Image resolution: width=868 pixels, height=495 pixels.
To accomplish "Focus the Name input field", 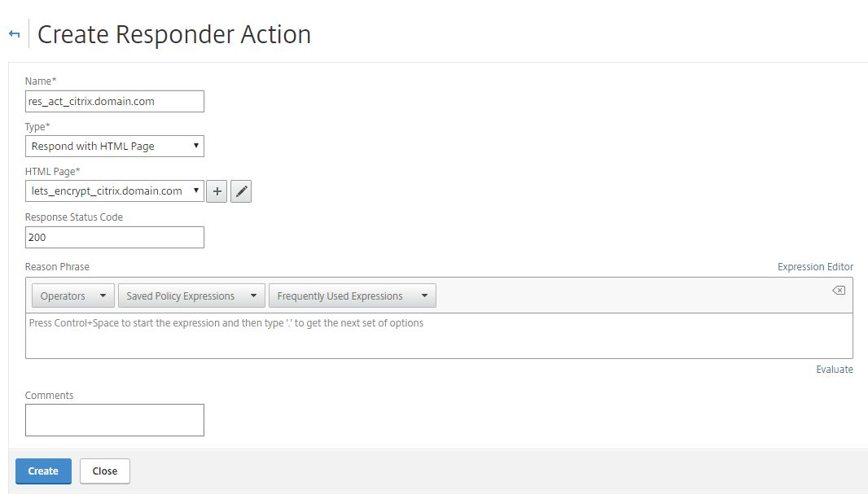I will click(x=115, y=101).
